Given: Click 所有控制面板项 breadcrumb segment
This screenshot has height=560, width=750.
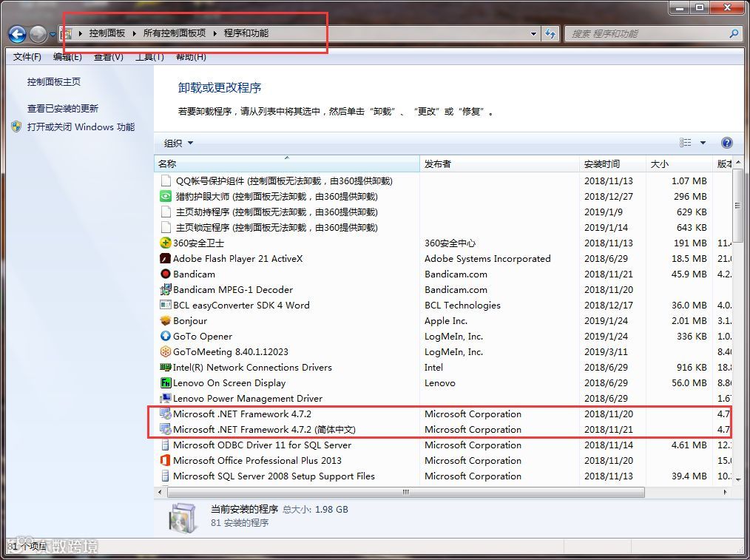Looking at the screenshot, I should coord(175,33).
